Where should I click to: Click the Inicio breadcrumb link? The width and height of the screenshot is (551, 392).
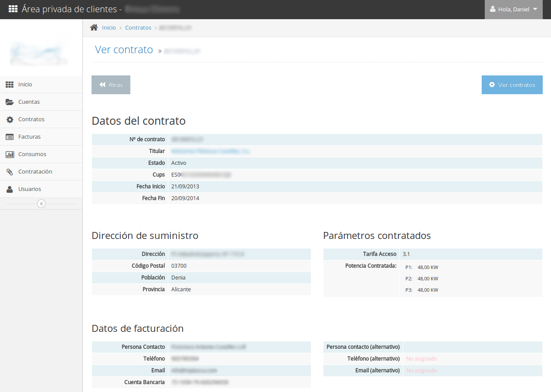[x=109, y=27]
